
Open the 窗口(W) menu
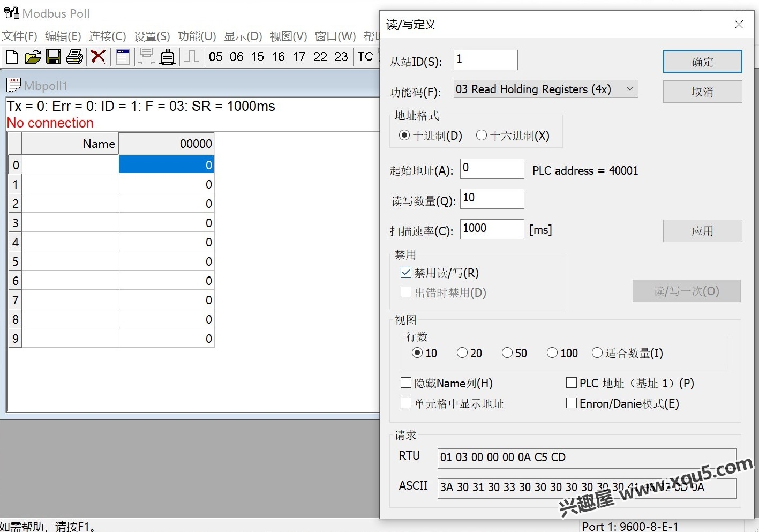pos(335,36)
